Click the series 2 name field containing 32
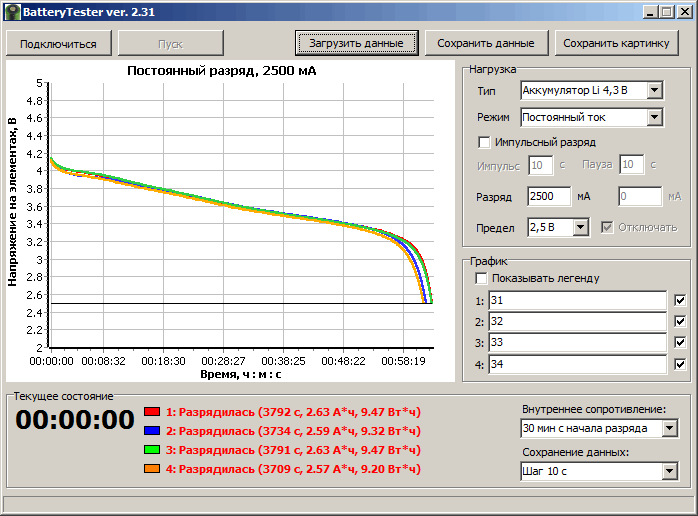Screen dimensions: 698x516 tap(577, 321)
